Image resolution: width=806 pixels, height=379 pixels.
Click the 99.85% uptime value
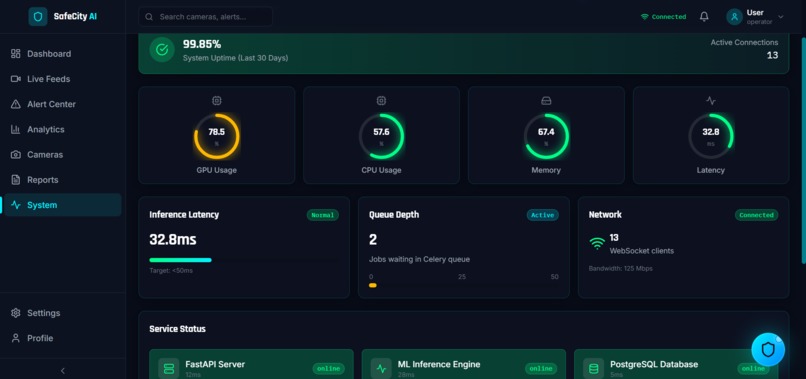[202, 44]
